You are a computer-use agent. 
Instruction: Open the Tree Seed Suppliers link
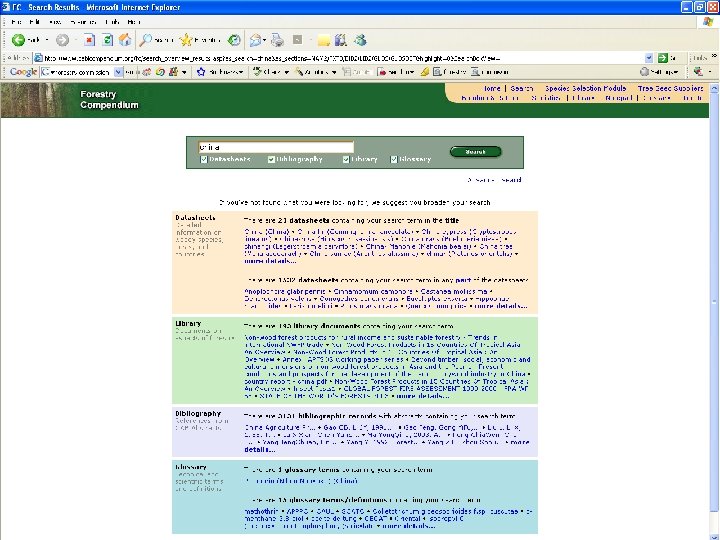tap(670, 88)
